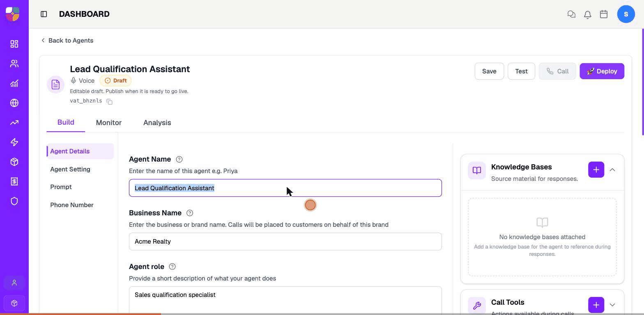Click the Call button

[x=557, y=71]
